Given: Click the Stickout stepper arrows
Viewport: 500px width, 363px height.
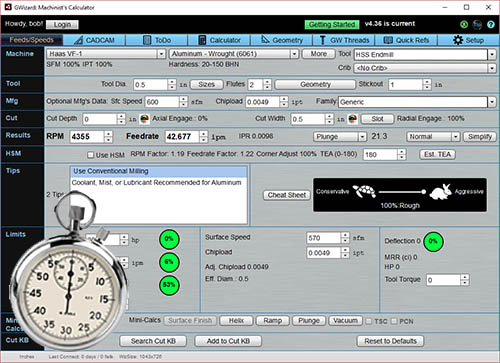Looking at the screenshot, I should (x=427, y=84).
